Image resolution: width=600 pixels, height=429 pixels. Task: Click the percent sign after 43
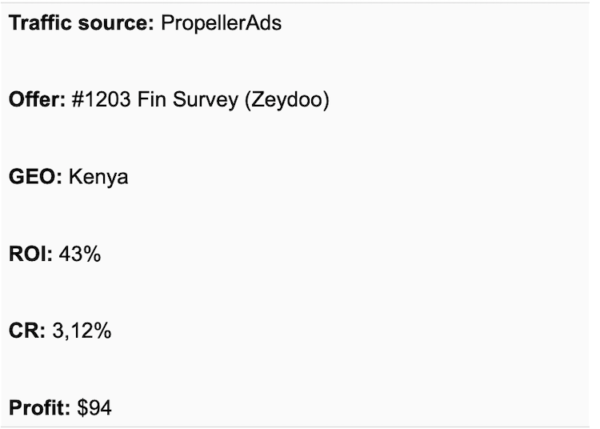pos(91,254)
